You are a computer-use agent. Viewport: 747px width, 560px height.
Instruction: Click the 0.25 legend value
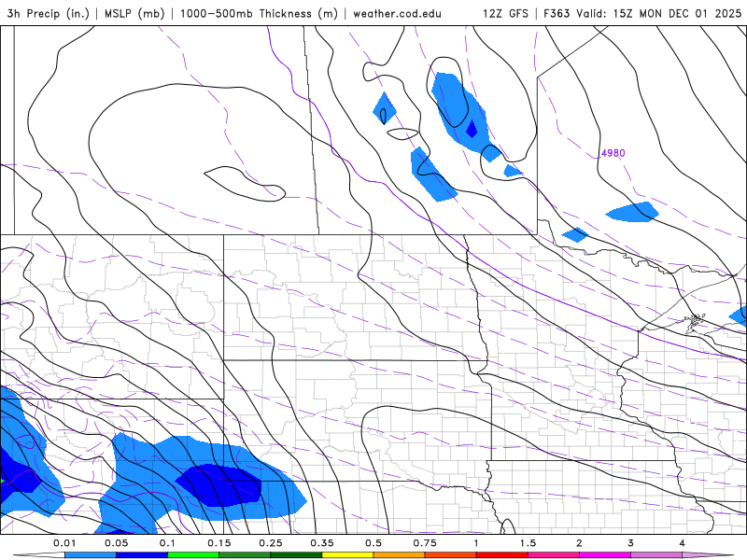coord(271,543)
